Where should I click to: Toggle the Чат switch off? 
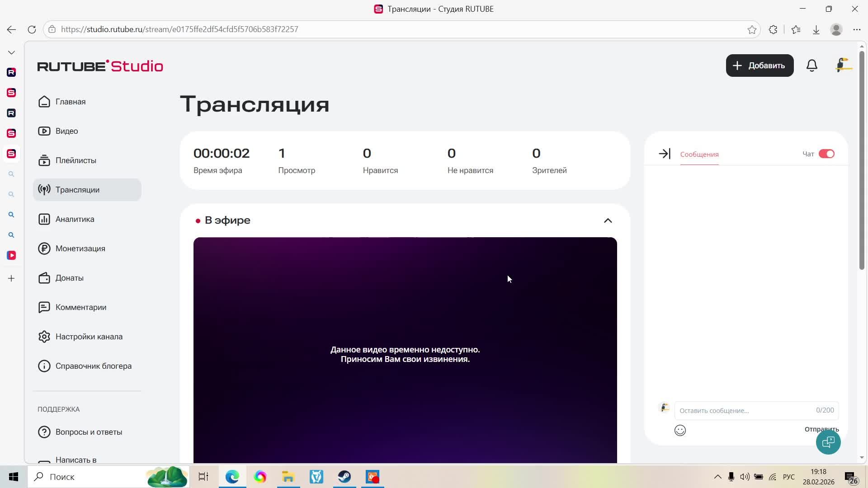[826, 154]
